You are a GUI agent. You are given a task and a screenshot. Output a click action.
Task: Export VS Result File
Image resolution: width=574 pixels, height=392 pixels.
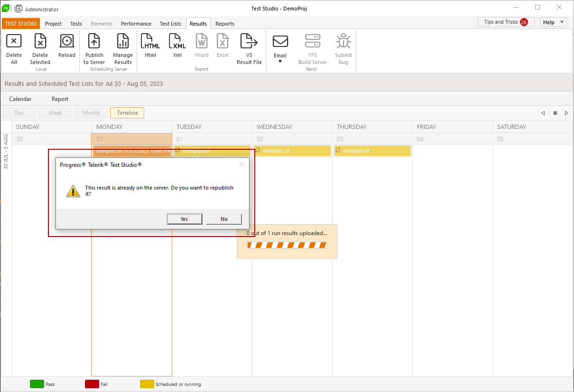pos(249,42)
